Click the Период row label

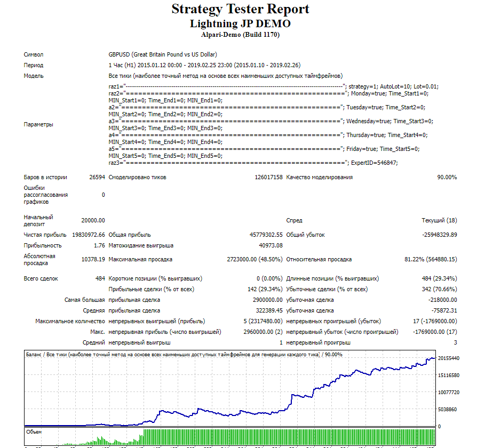(34, 65)
